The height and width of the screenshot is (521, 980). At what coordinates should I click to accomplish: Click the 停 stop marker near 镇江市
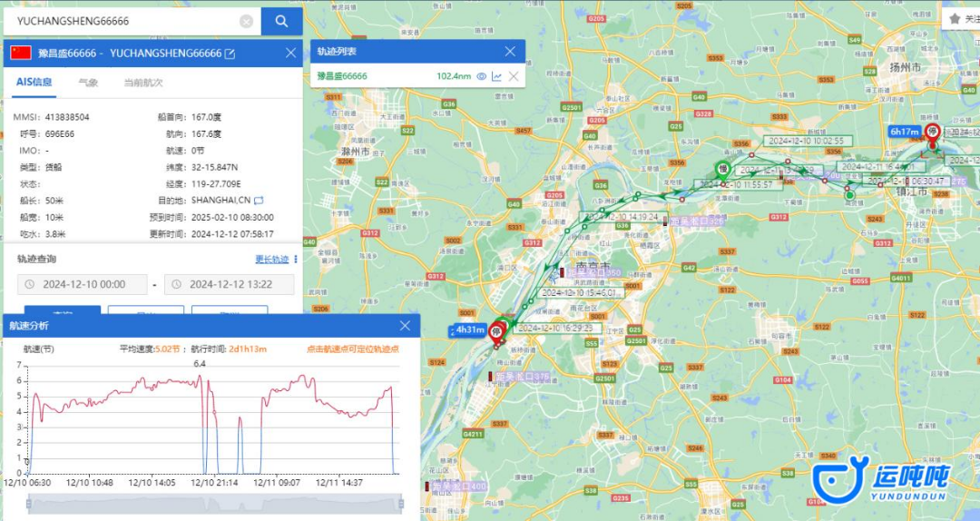click(x=933, y=133)
